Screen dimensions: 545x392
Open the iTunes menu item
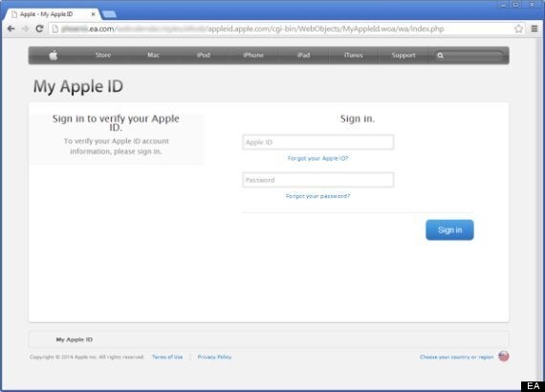(354, 55)
